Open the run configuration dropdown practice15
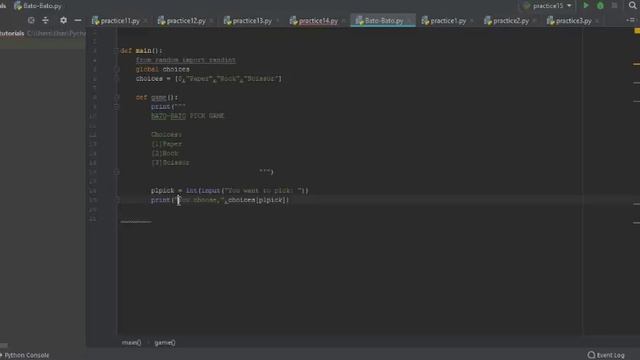Screen dimensions: 640x360 click(x=547, y=6)
